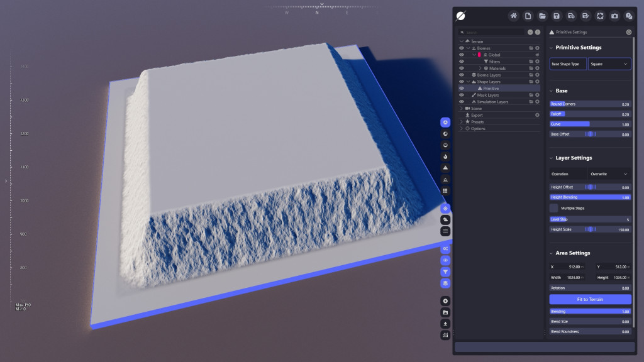Hide the Primitive layer using its eye icon
This screenshot has height=362, width=644.
click(x=461, y=88)
